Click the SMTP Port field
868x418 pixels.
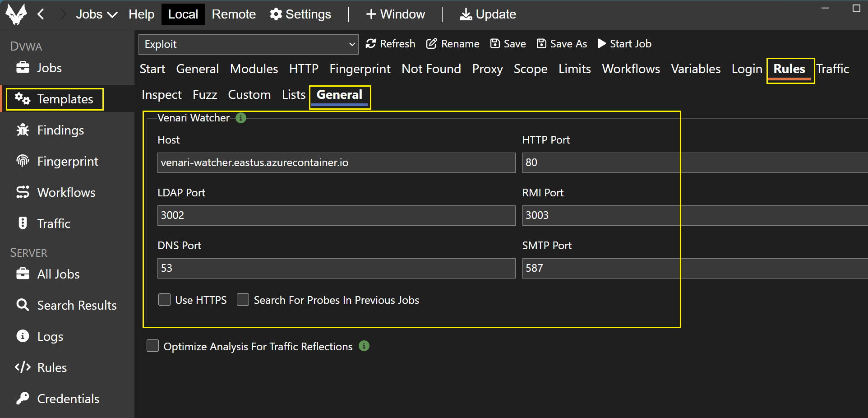[695, 268]
